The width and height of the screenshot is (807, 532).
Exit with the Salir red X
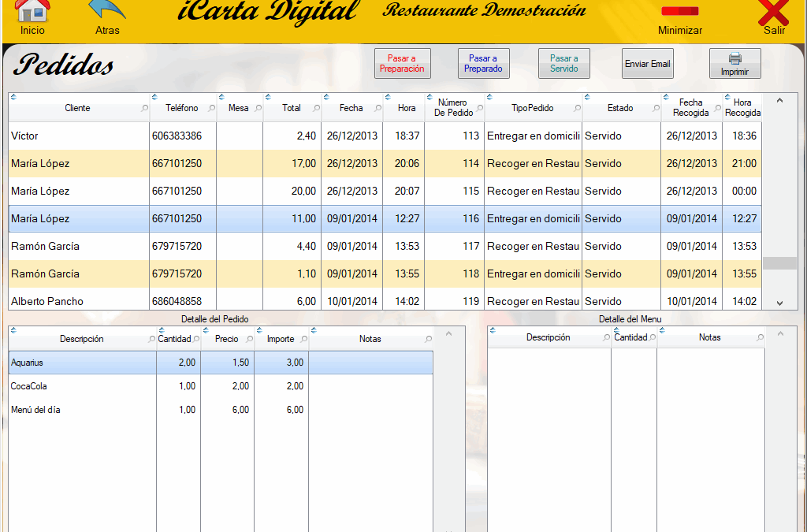[x=774, y=17]
